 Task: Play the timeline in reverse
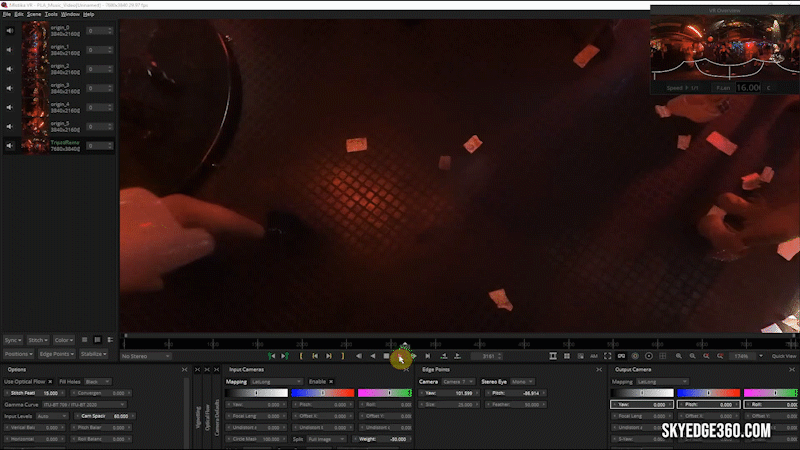point(373,356)
